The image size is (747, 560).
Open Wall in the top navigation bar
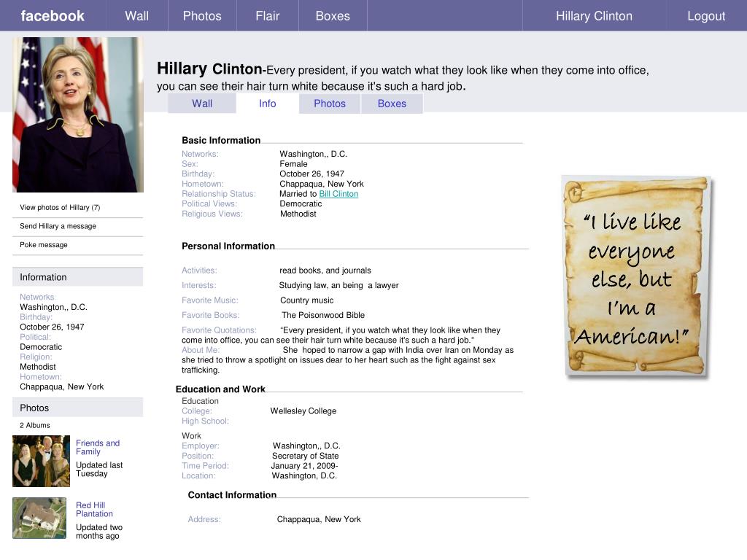point(136,16)
